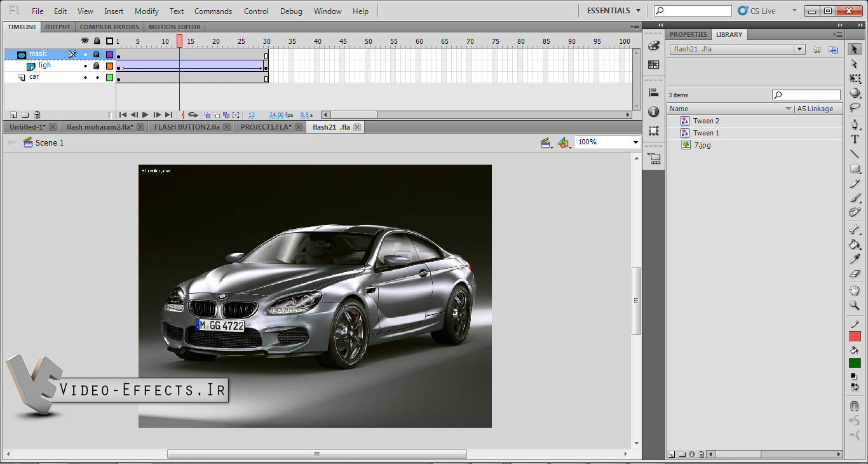
Task: Open the Commands menu
Action: (x=213, y=11)
